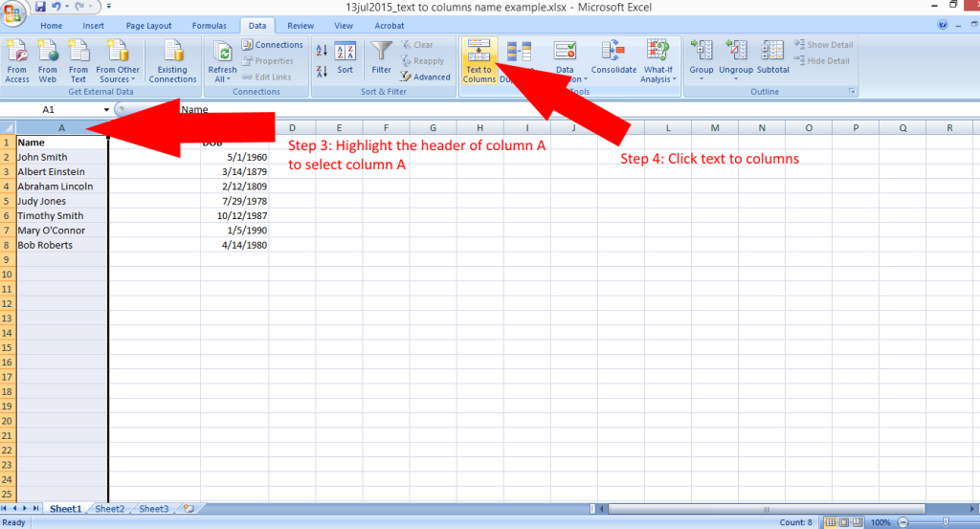Click the Select All corner button
This screenshot has height=529, width=980.
coord(8,127)
